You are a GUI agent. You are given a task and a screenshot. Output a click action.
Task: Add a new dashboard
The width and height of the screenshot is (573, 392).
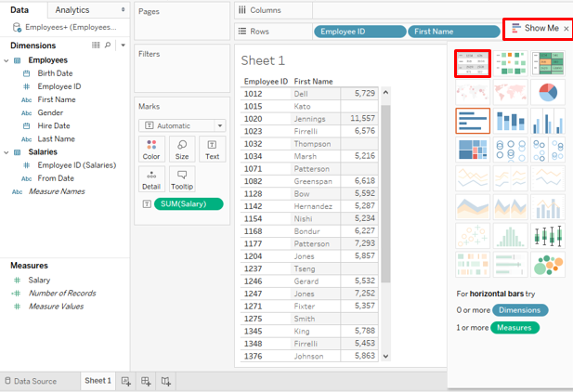point(146,382)
